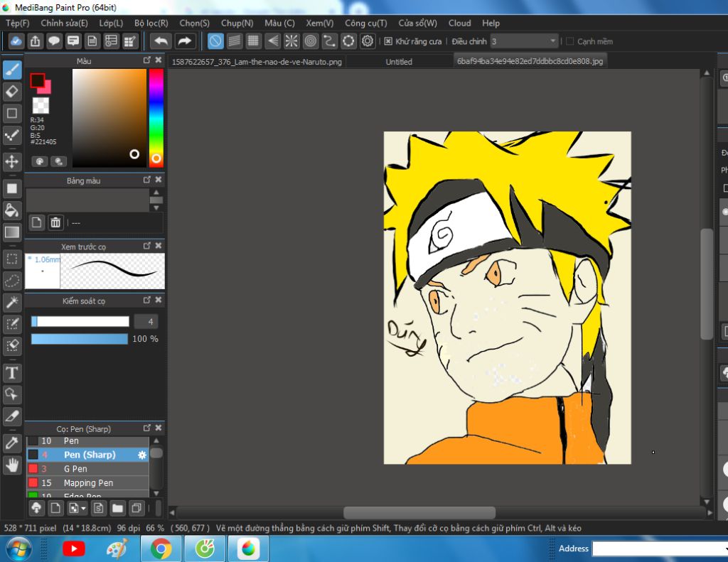This screenshot has height=562, width=728.
Task: Open the Cửa sổ(W) menu
Action: [417, 23]
